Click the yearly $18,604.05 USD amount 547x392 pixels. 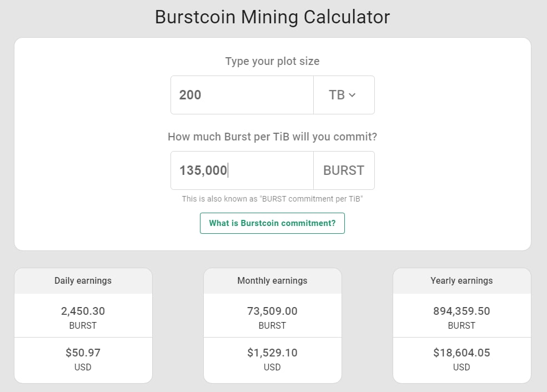pyautogui.click(x=461, y=353)
